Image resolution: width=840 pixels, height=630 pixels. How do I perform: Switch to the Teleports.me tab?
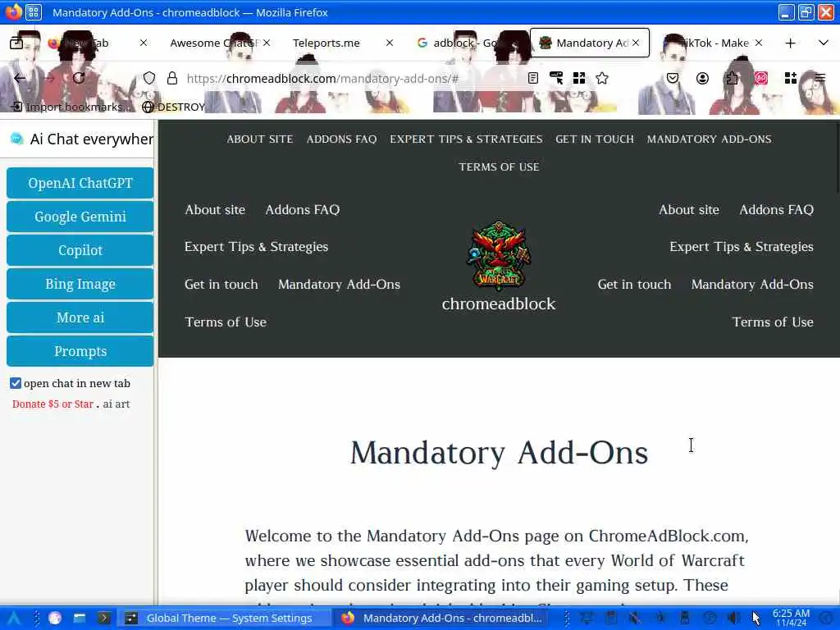pos(337,43)
